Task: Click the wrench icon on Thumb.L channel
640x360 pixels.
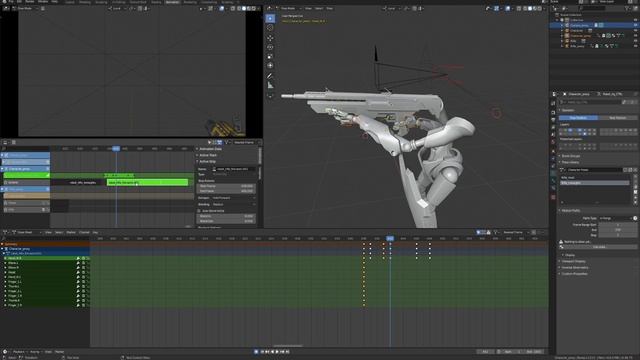Action: tap(78, 287)
